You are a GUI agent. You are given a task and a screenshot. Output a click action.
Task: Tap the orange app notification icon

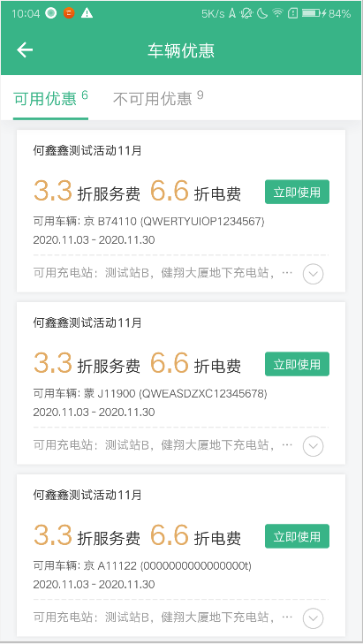tap(69, 13)
